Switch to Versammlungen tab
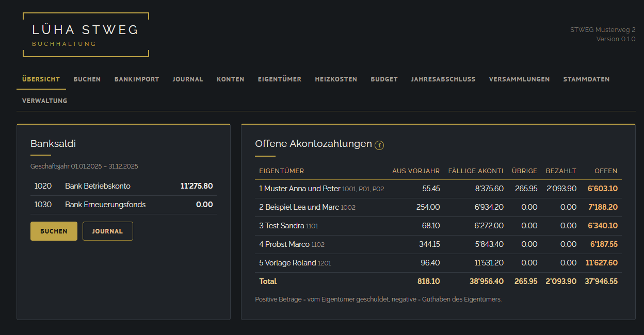644x335 pixels. (x=519, y=79)
